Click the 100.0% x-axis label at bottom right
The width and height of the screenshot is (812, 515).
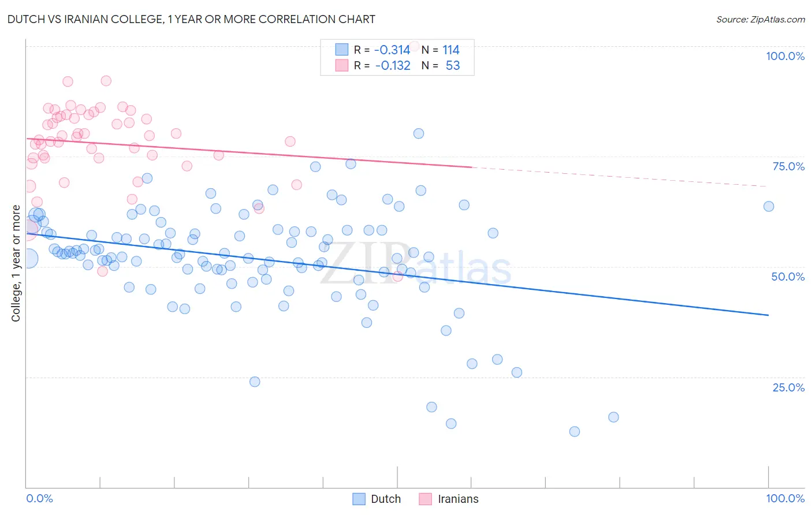click(785, 498)
